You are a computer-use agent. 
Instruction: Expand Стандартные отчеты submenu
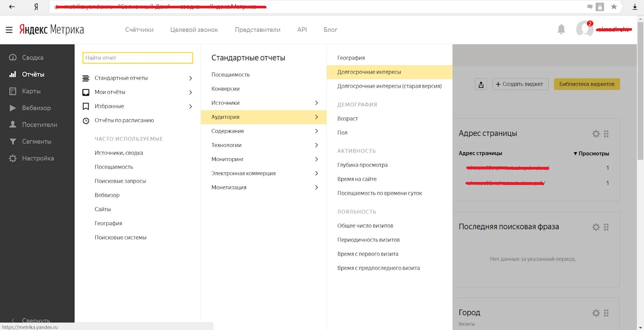(137, 78)
